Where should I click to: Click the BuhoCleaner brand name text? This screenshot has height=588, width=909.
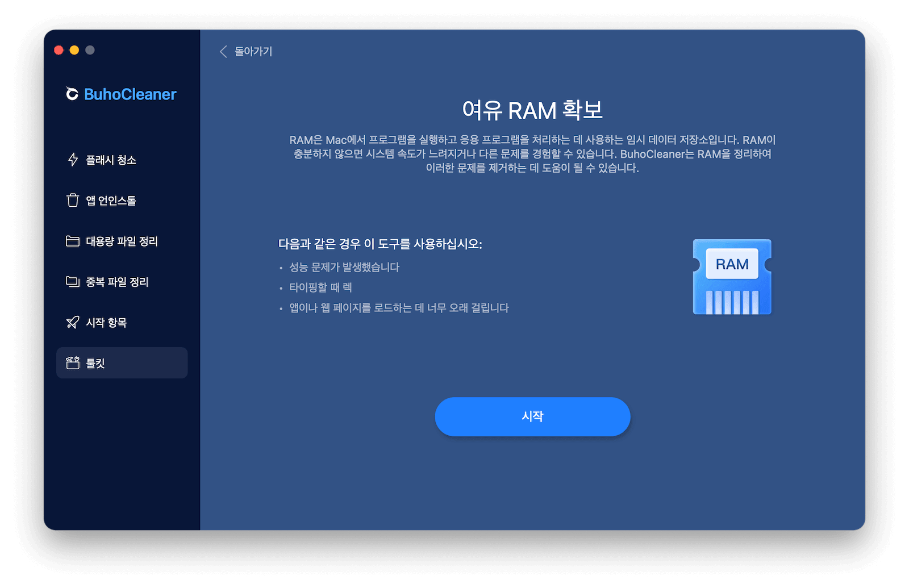(x=130, y=94)
